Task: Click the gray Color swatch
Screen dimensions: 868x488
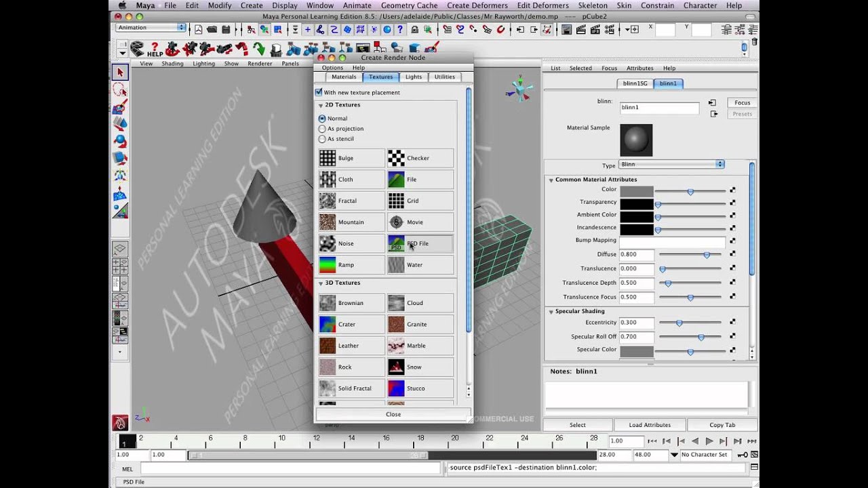Action: [x=636, y=190]
